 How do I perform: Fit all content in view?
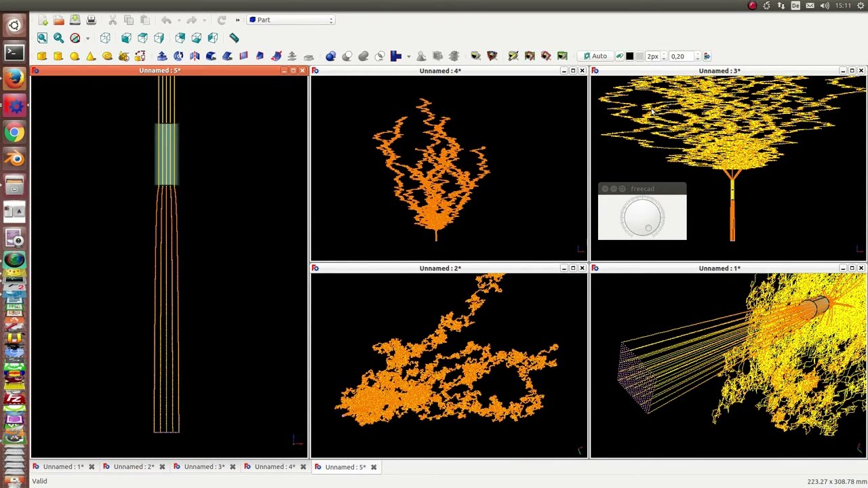point(42,38)
